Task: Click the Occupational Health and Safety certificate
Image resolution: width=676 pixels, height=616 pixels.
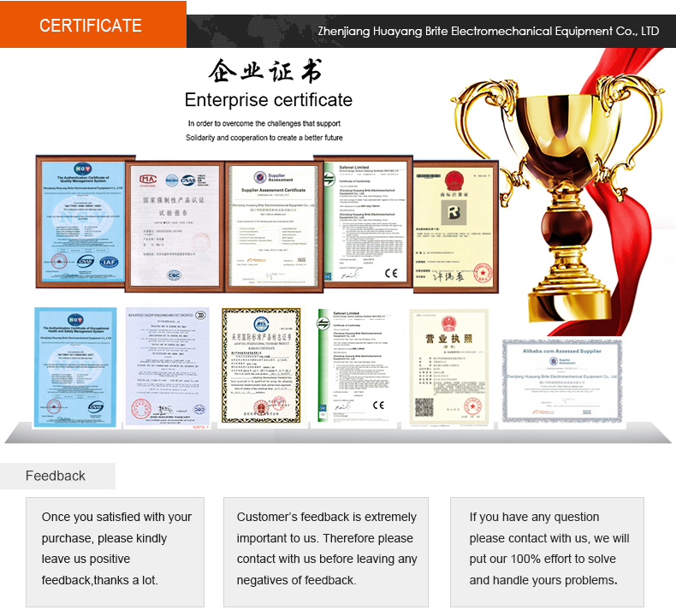Action: [75, 366]
